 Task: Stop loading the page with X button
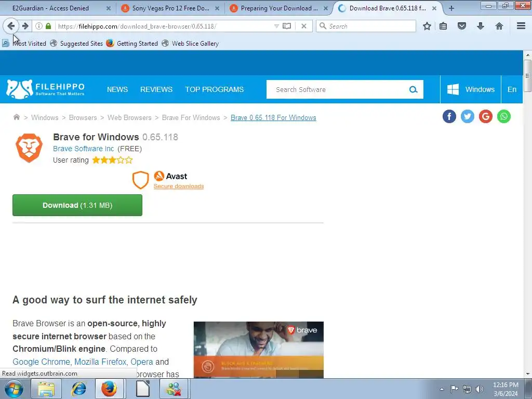304,26
